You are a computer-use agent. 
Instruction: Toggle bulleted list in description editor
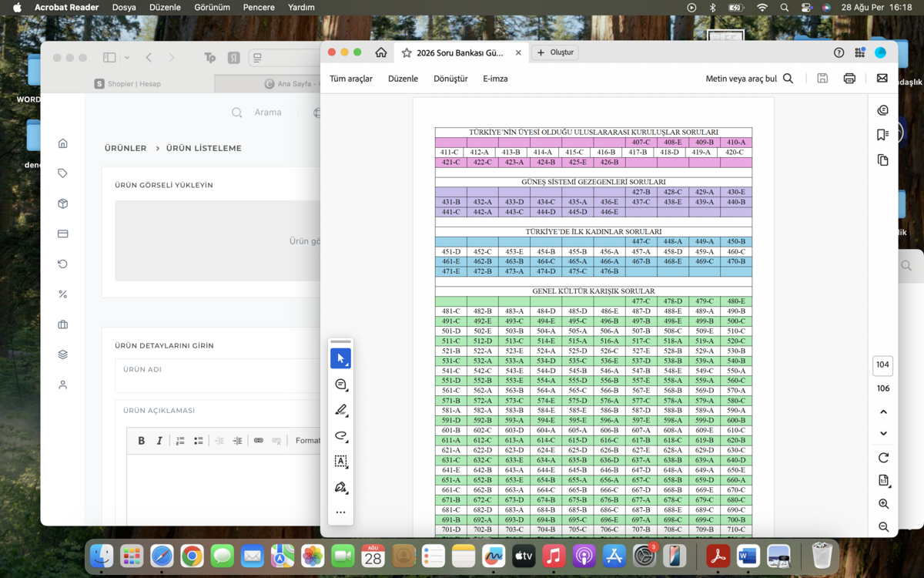(199, 441)
